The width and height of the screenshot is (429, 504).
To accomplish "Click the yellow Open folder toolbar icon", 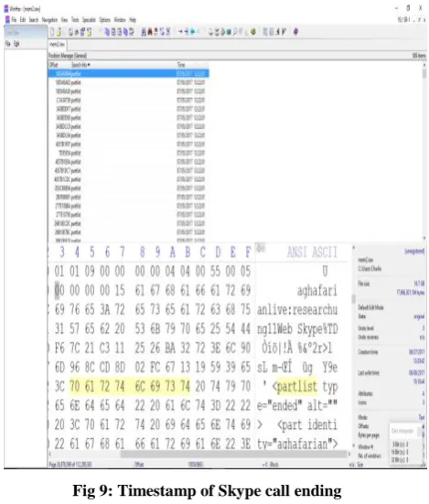I will point(59,32).
